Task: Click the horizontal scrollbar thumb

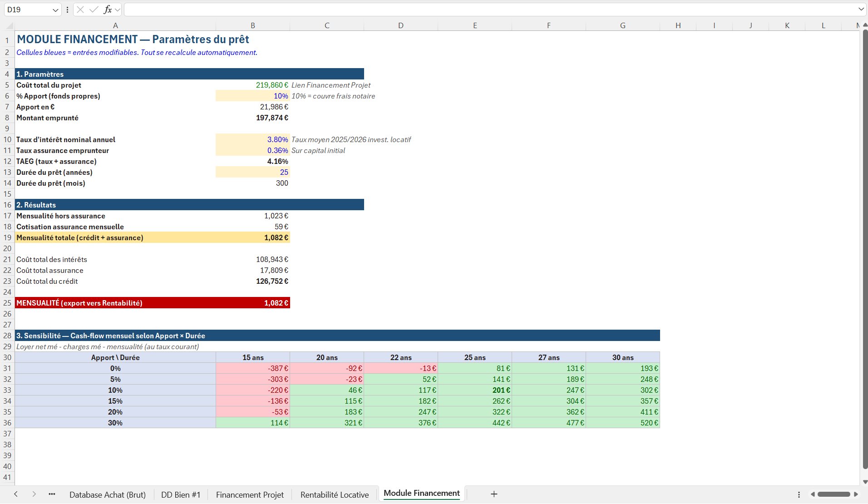Action: [x=833, y=494]
